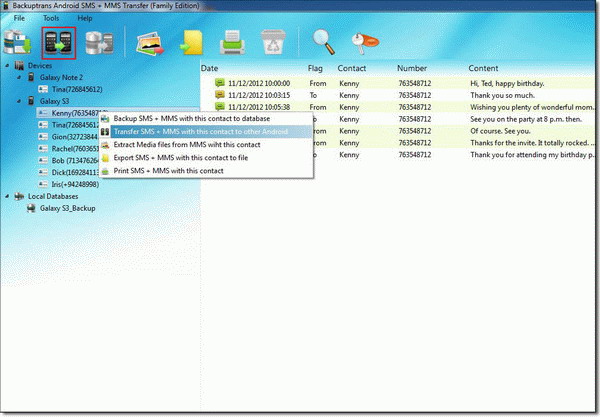Select Galaxy Note 2 device

click(x=61, y=78)
